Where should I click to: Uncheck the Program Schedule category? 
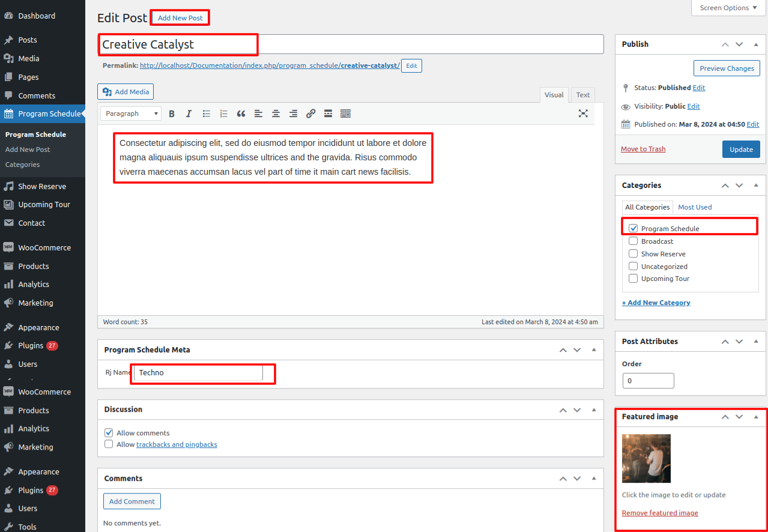tap(633, 228)
